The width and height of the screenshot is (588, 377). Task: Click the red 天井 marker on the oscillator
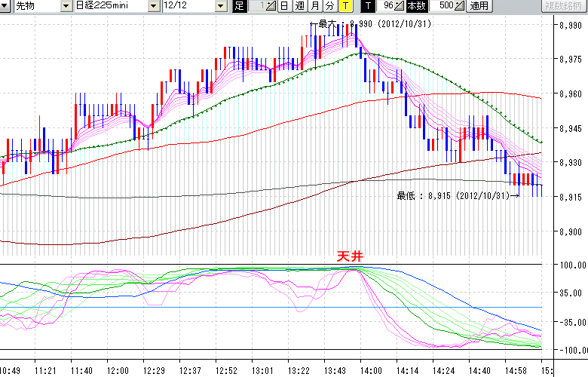click(349, 256)
